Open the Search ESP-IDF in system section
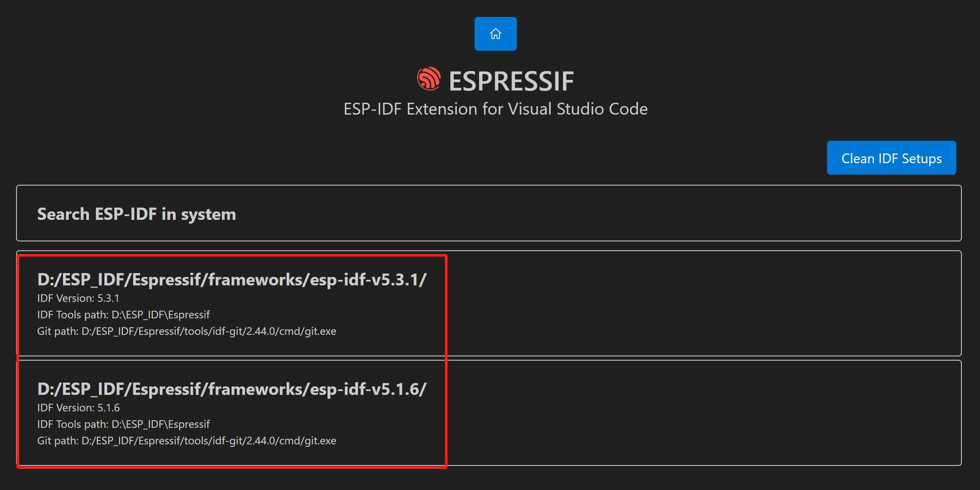 pyautogui.click(x=136, y=214)
